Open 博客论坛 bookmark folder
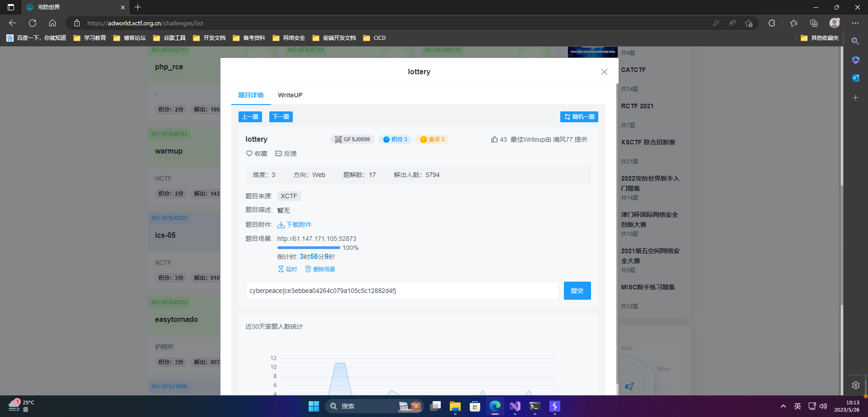The width and height of the screenshot is (868, 417). (129, 38)
